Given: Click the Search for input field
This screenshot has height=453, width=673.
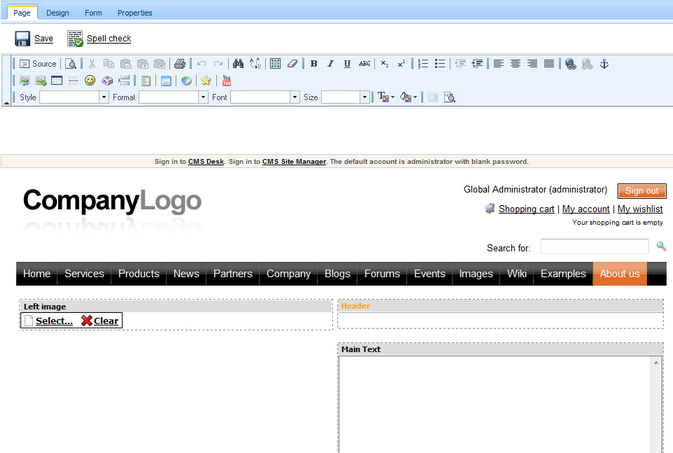Looking at the screenshot, I should tap(594, 247).
